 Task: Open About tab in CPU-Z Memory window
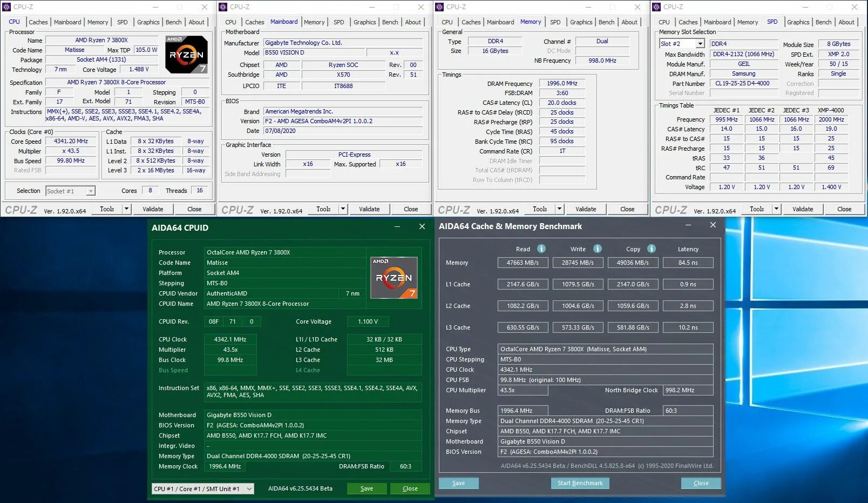pos(629,22)
